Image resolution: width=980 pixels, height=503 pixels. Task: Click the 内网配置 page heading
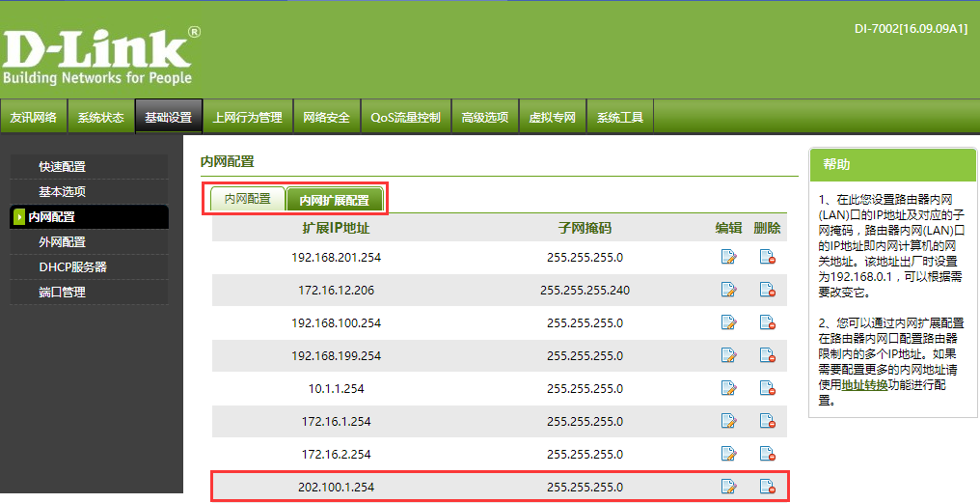[x=228, y=161]
